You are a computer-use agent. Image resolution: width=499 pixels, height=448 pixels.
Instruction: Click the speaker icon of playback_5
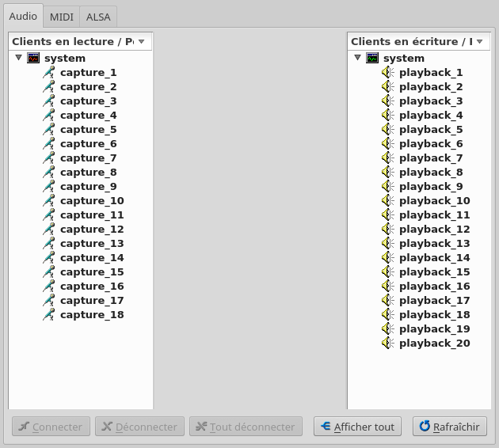(x=387, y=129)
